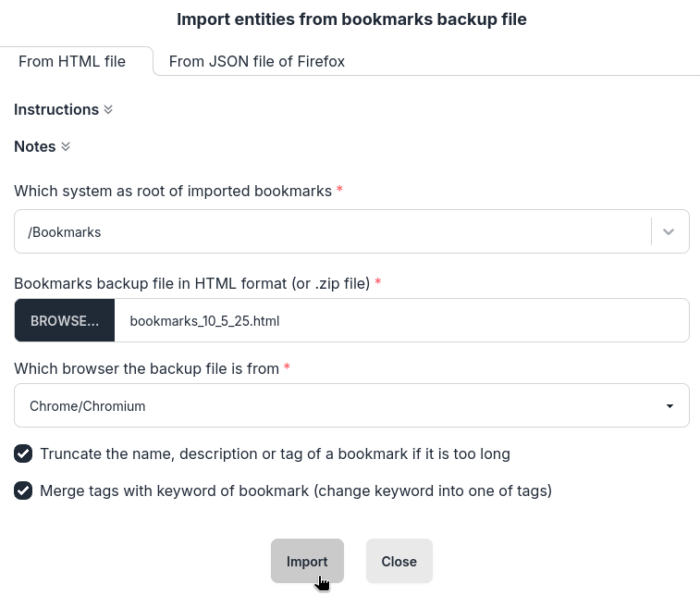Switch to the From HTML file tab
The height and width of the screenshot is (596, 700).
click(x=72, y=62)
